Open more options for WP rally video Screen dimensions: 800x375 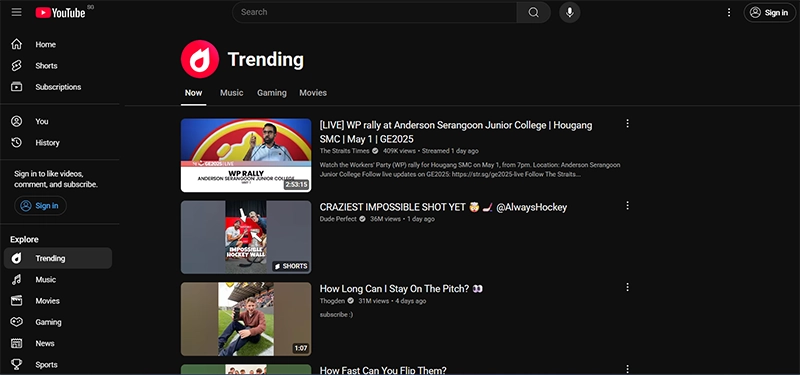(x=628, y=123)
